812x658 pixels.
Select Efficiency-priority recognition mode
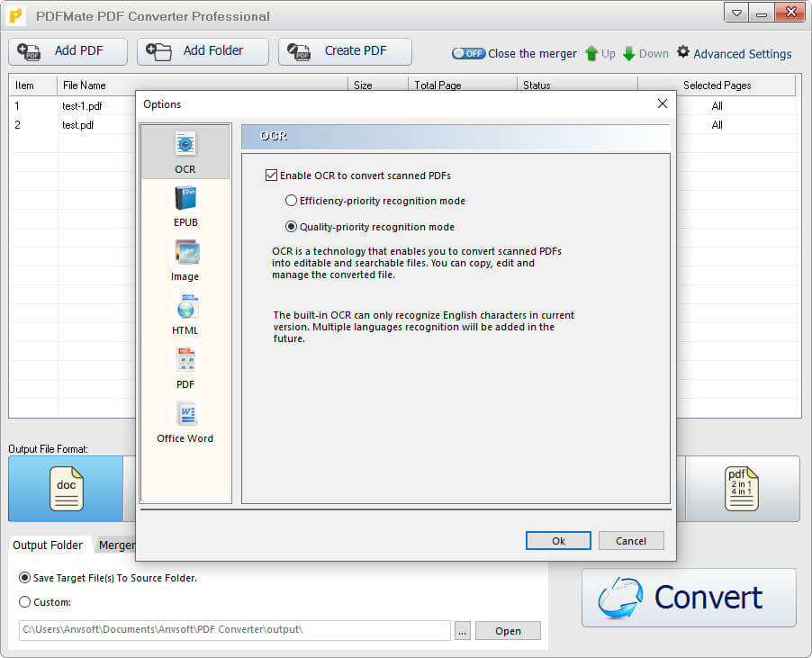click(291, 201)
